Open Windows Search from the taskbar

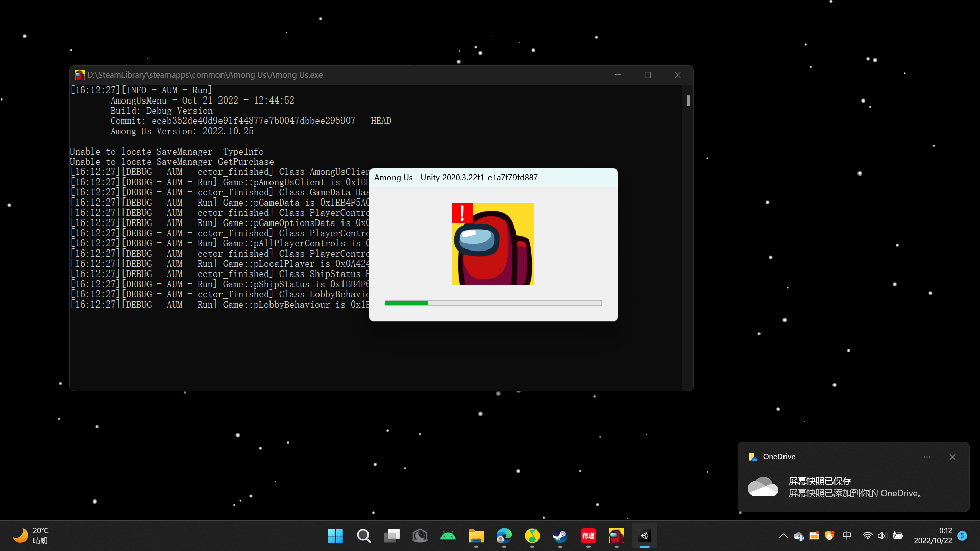pos(363,536)
